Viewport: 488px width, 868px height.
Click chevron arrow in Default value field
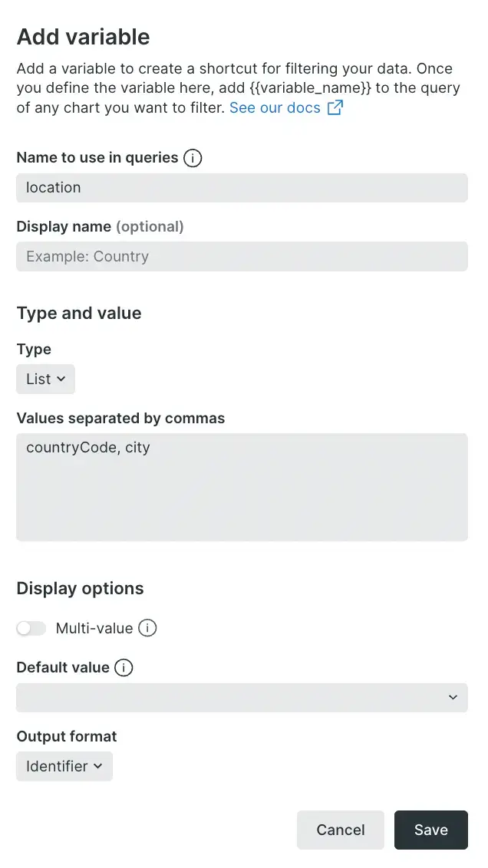(453, 698)
